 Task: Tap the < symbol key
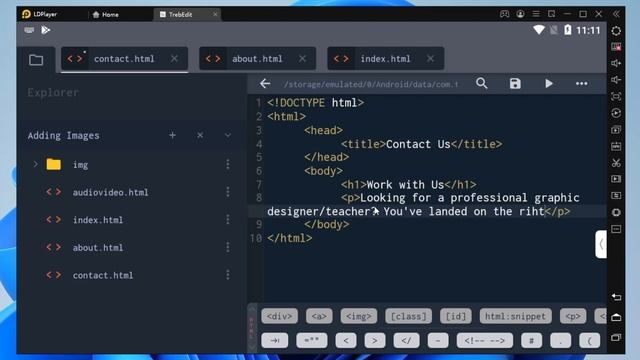(x=346, y=340)
